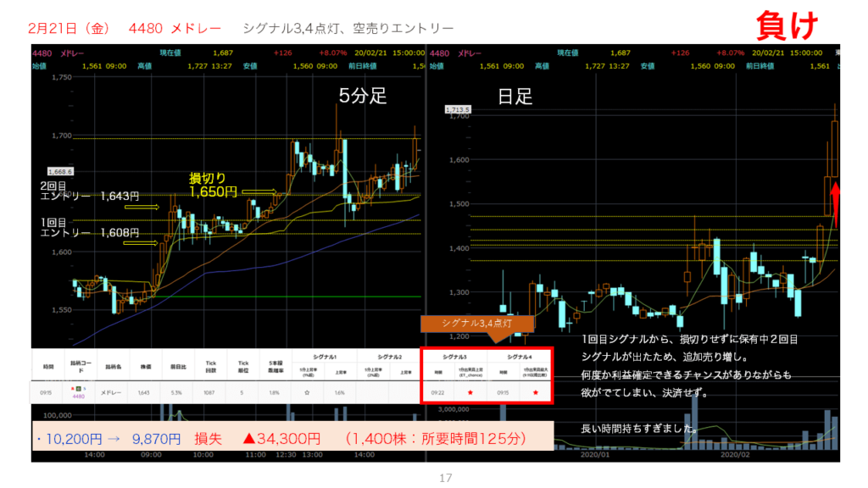
Task: Click the hollow star in the シグナル1 column
Action: click(x=307, y=392)
